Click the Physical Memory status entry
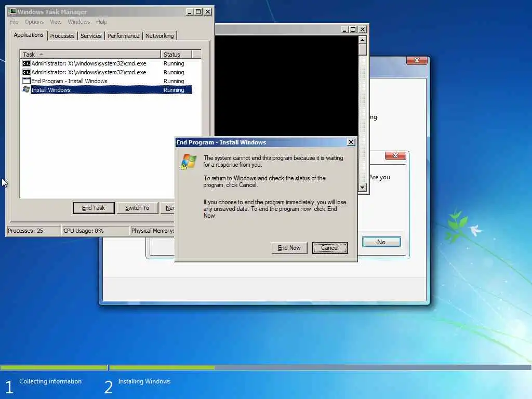The height and width of the screenshot is (399, 532). pyautogui.click(x=153, y=231)
